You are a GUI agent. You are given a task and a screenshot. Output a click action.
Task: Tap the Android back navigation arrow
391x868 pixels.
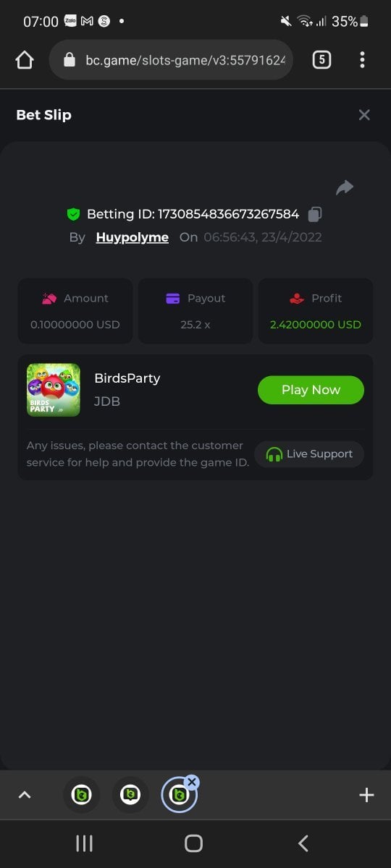(303, 843)
